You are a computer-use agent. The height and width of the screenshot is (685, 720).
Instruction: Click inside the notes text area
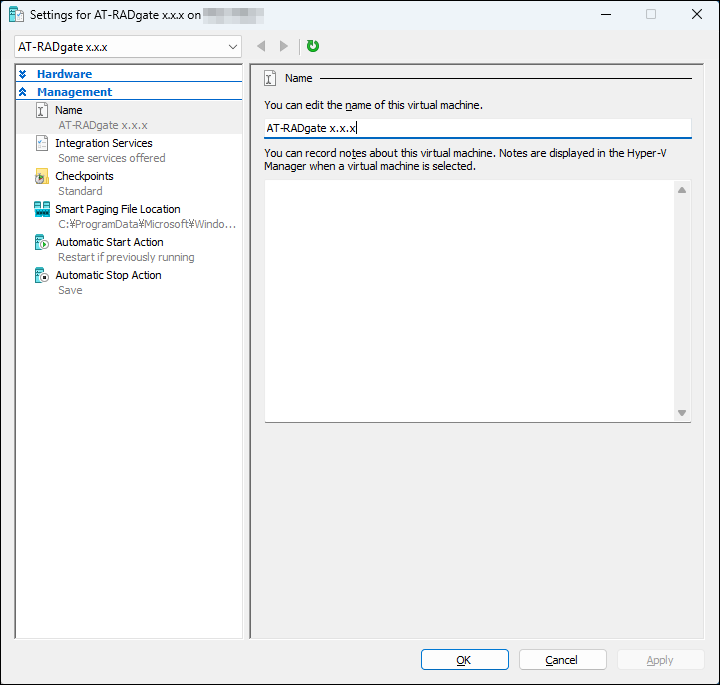[x=468, y=300]
